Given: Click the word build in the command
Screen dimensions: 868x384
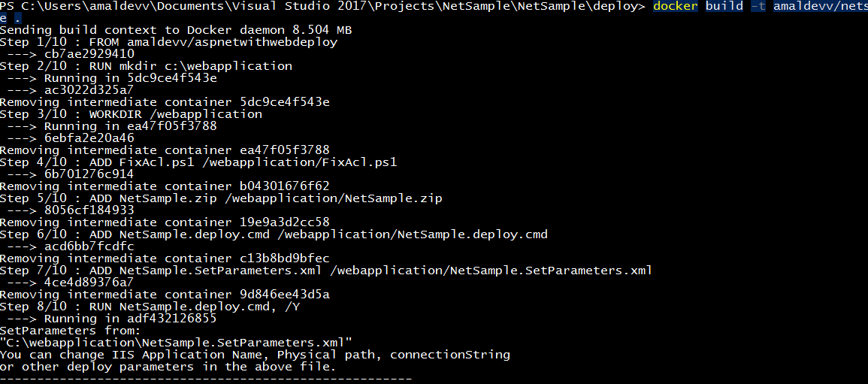Looking at the screenshot, I should tap(724, 7).
